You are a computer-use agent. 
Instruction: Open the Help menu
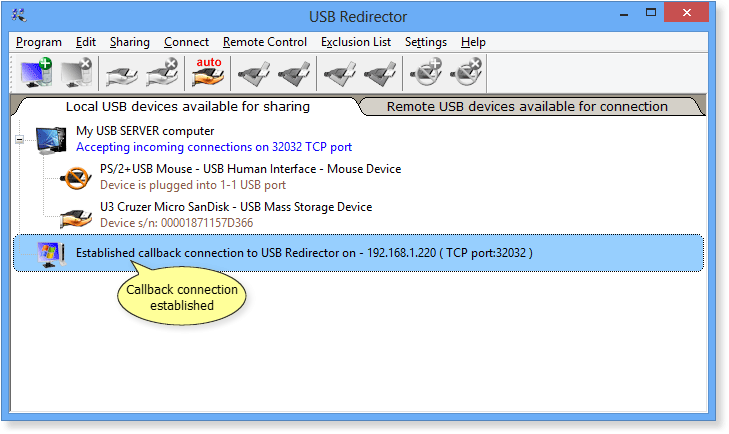point(473,42)
